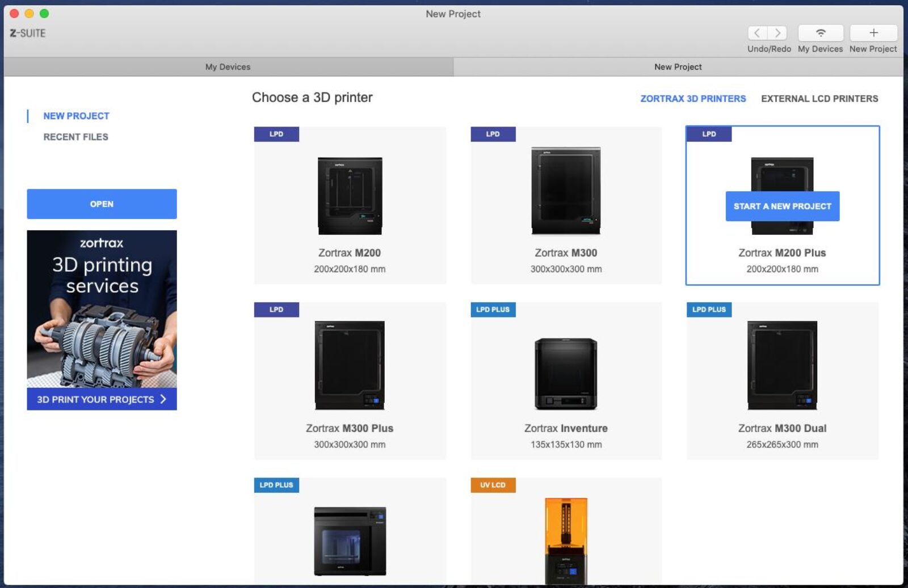Minimize the window with yellow button
908x588 pixels.
click(x=29, y=13)
